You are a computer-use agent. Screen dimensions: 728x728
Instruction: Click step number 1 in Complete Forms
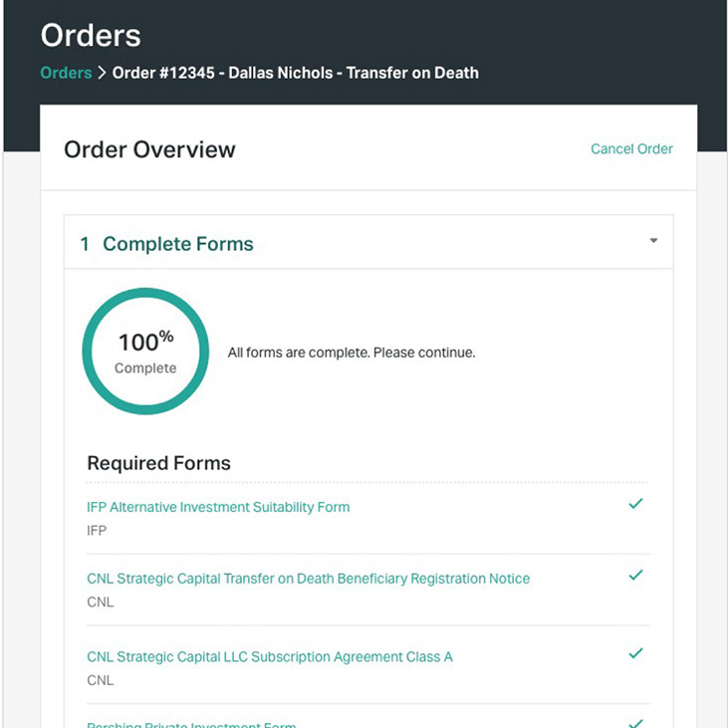[x=85, y=244]
